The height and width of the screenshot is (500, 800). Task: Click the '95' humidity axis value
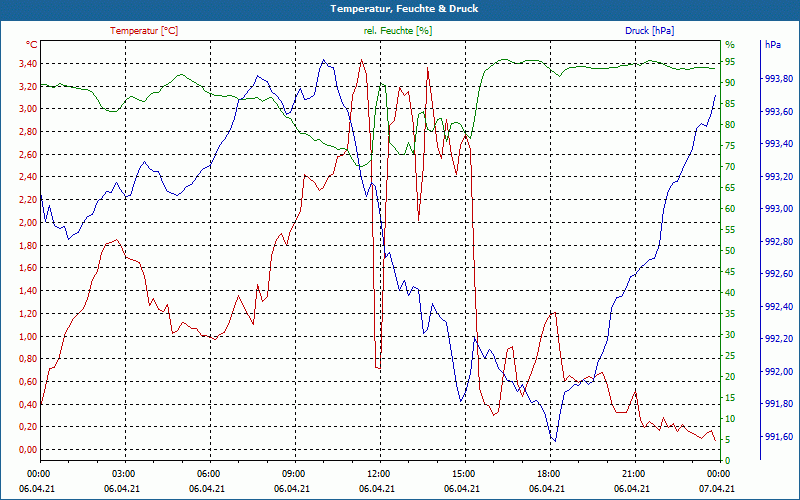(730, 62)
